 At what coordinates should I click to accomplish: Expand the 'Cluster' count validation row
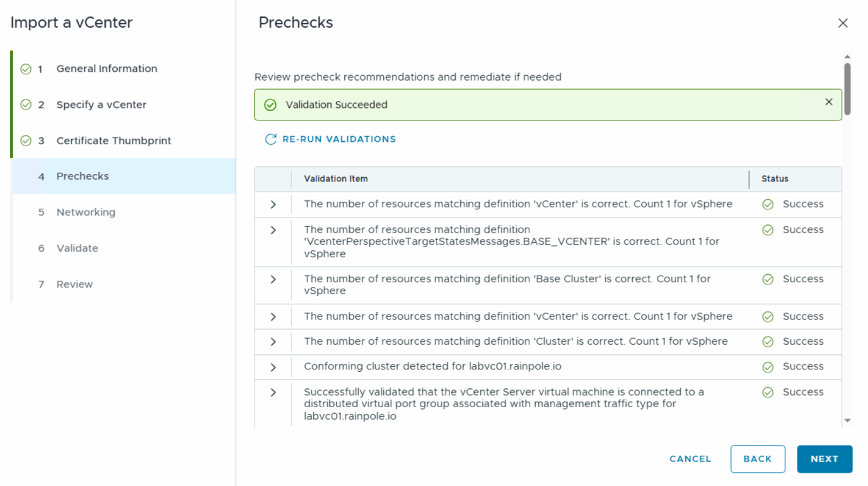[273, 342]
